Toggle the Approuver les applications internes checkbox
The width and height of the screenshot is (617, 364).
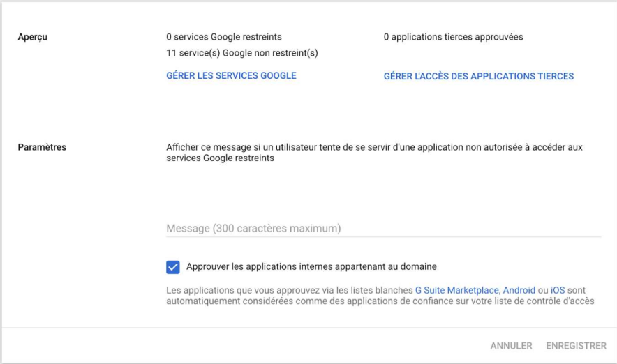[173, 267]
